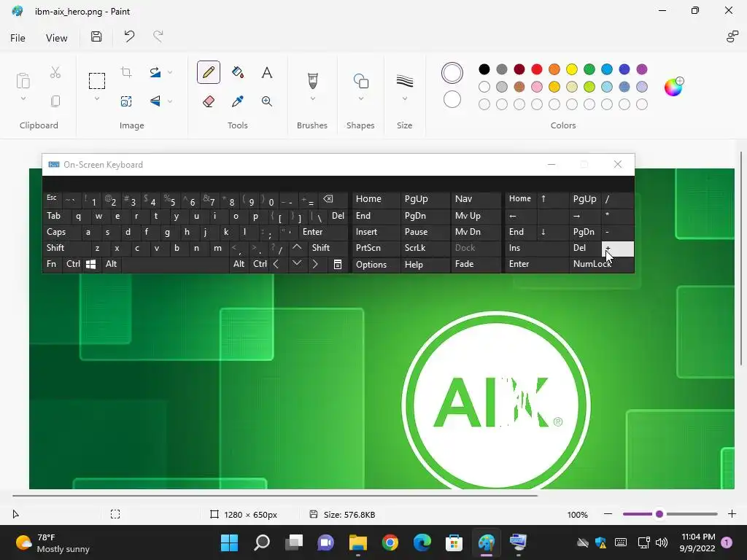Click the Help key on the keyboard
Viewport: 747px width, 560px height.
pyautogui.click(x=424, y=264)
